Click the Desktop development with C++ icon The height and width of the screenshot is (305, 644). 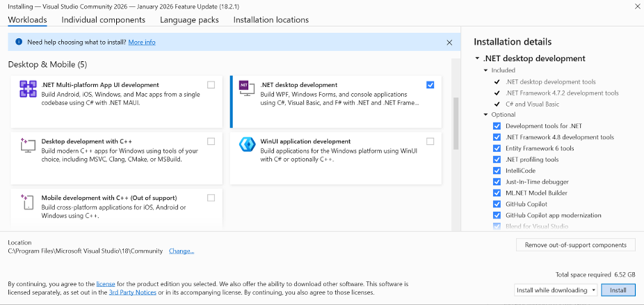coord(28,145)
